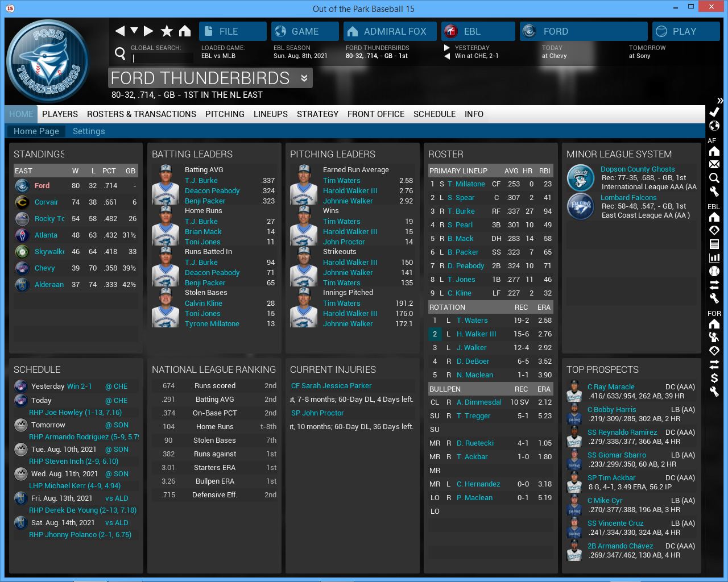
Task: Open the GAME menu
Action: tap(305, 31)
